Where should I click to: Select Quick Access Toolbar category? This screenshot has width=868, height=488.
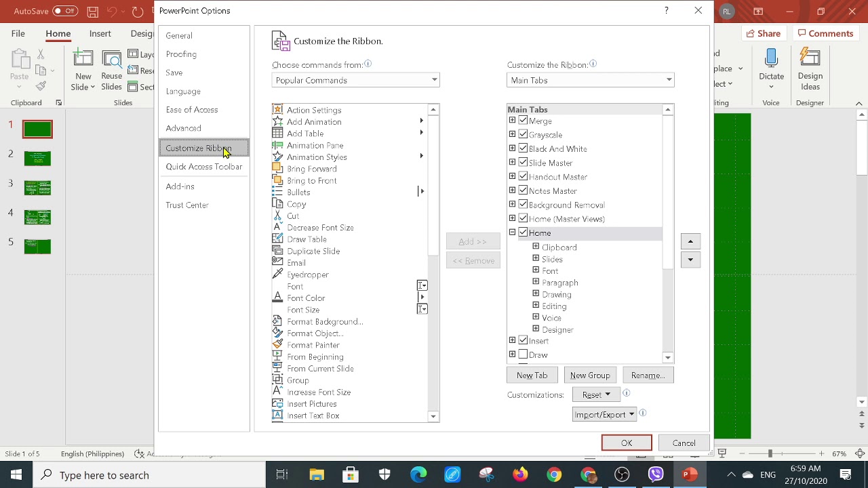click(204, 167)
